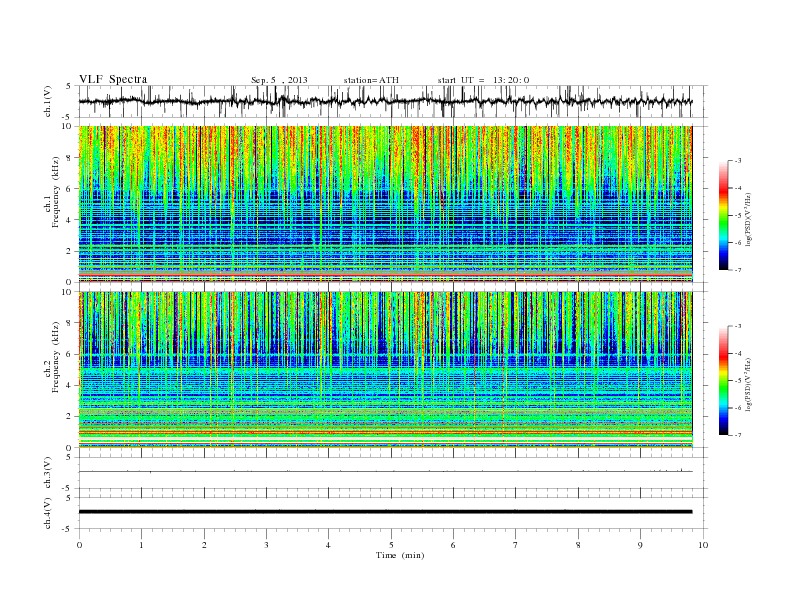Click the "ch.4(V)" axis label
The height and width of the screenshot is (612, 792).
48,513
